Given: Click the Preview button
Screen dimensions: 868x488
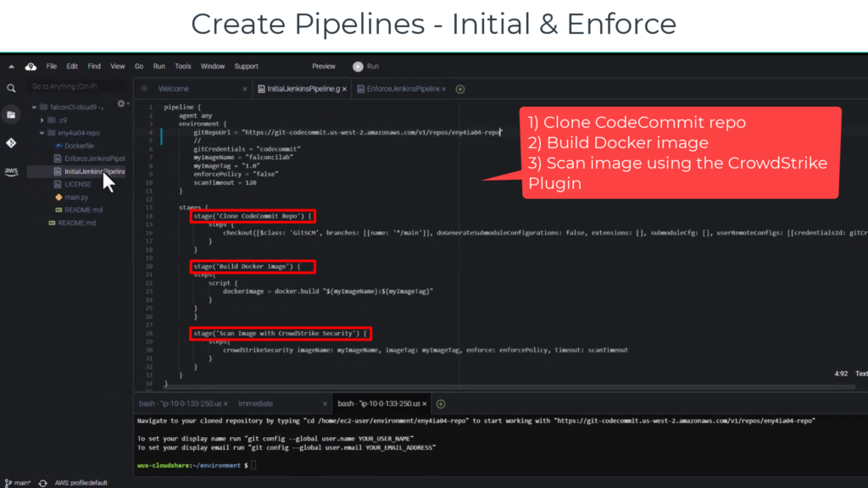Looking at the screenshot, I should click(x=324, y=66).
